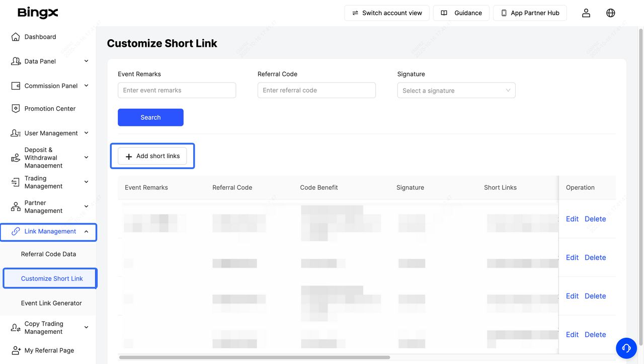Expand Copy Trading Management submenu
The width and height of the screenshot is (644, 364).
(86, 328)
